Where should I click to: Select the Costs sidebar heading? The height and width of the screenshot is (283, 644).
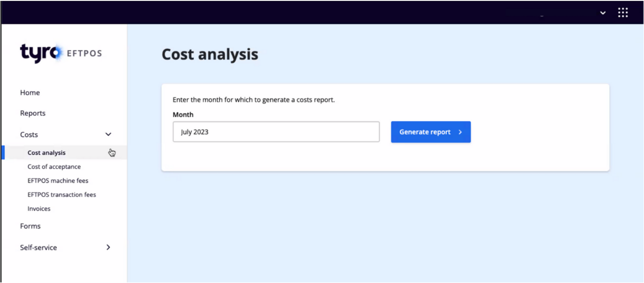[29, 135]
